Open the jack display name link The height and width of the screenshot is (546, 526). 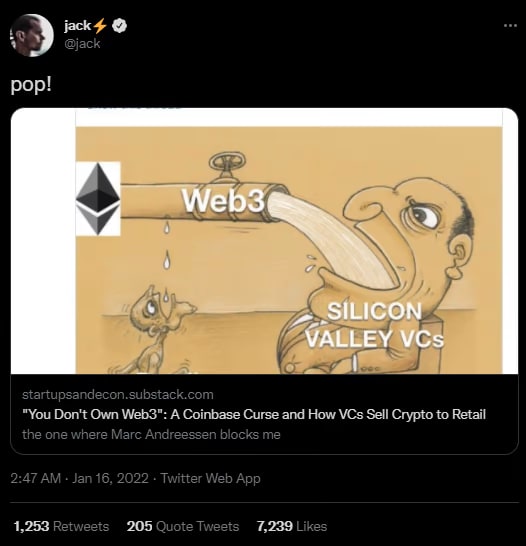77,26
